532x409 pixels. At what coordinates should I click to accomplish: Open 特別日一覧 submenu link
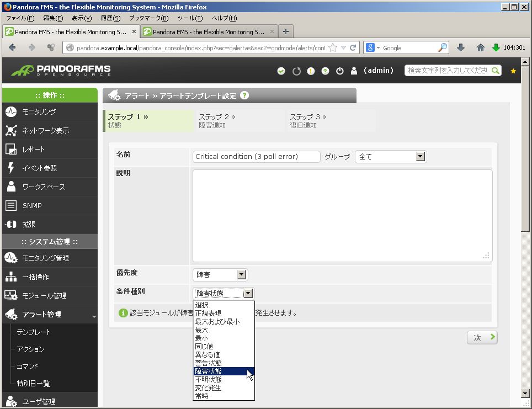[x=33, y=383]
